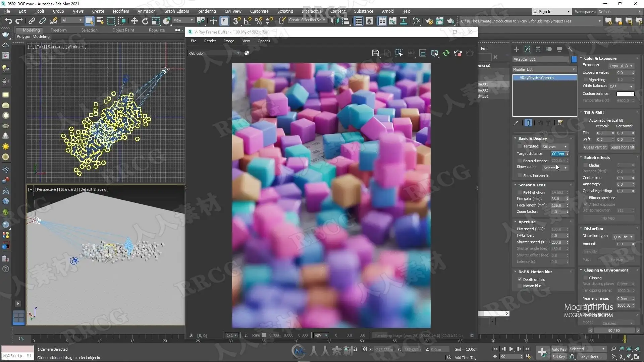This screenshot has width=644, height=362.
Task: Click the Redo arrow in main toolbar
Action: [19, 21]
